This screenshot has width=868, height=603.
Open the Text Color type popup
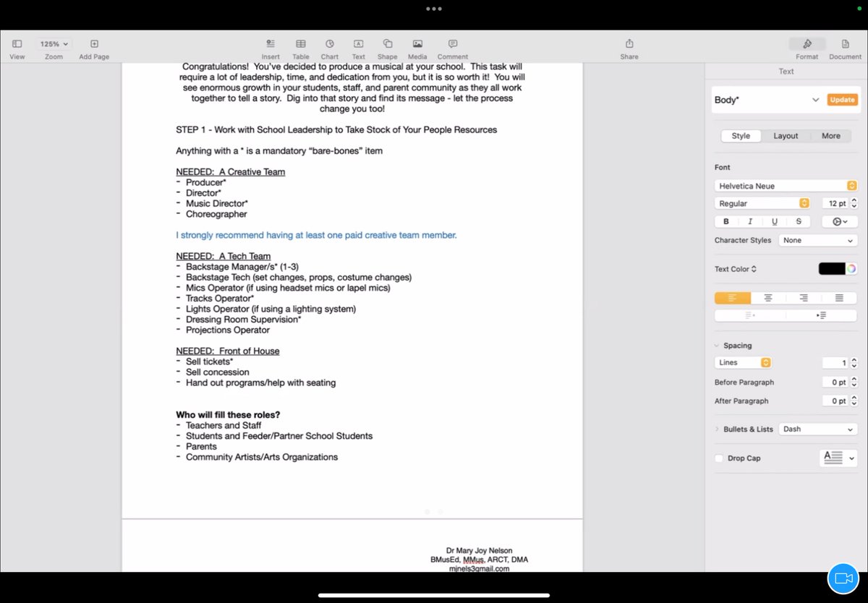click(x=736, y=269)
